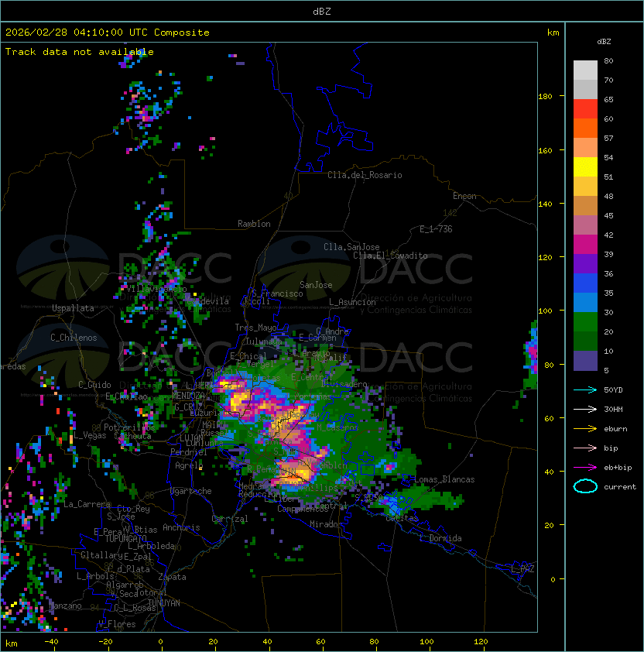
Task: Click the '140' tick on vertical axis
Action: pos(545,204)
